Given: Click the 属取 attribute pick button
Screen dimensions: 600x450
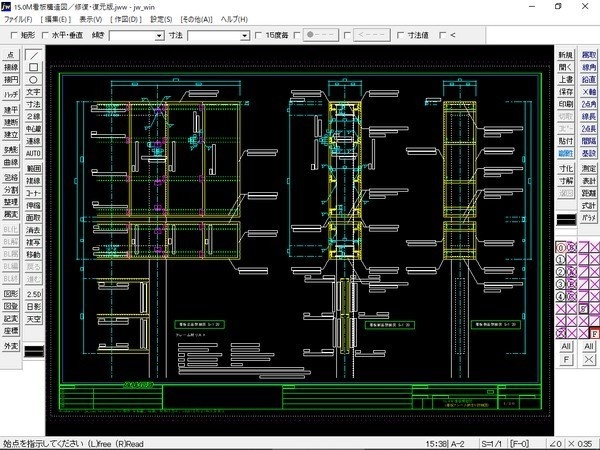Looking at the screenshot, I should (589, 55).
